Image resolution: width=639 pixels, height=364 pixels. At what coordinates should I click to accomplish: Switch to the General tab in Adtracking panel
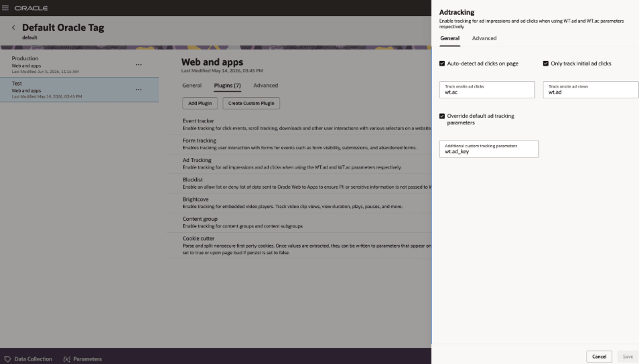point(450,38)
